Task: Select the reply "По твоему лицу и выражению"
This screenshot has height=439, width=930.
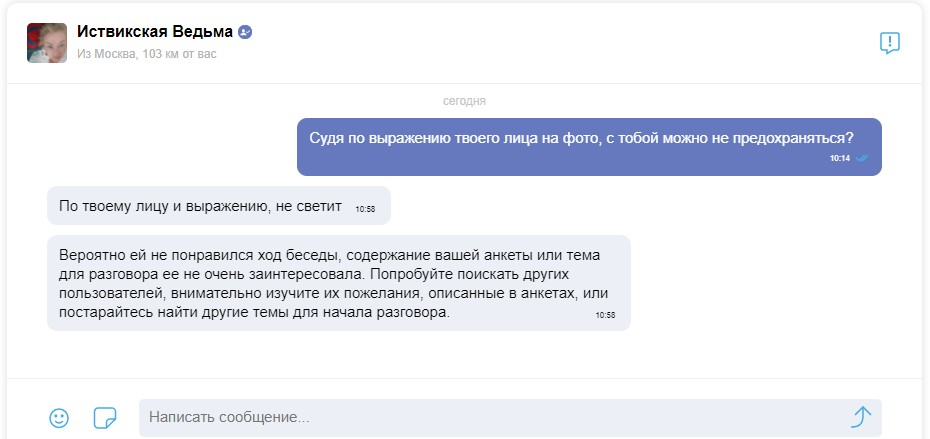Action: point(200,205)
